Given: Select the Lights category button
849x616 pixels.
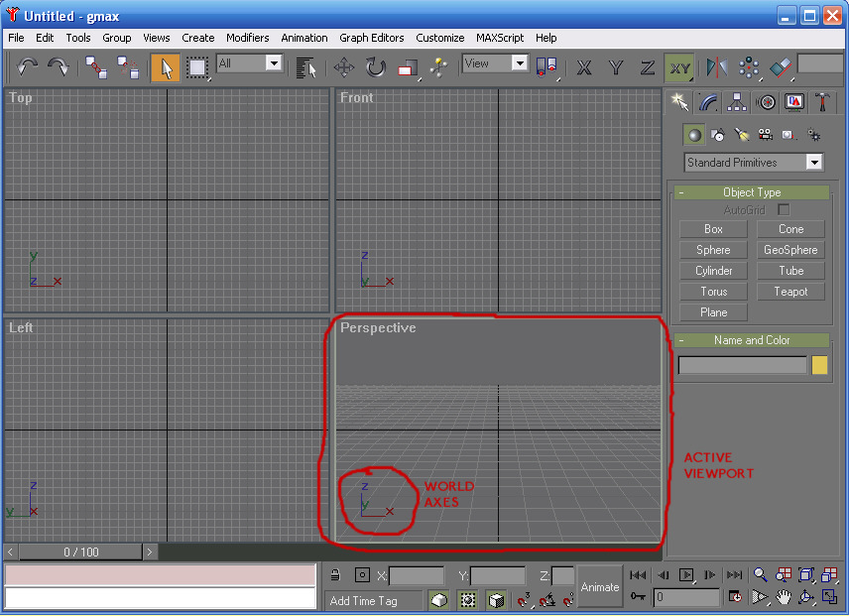Looking at the screenshot, I should (x=742, y=135).
